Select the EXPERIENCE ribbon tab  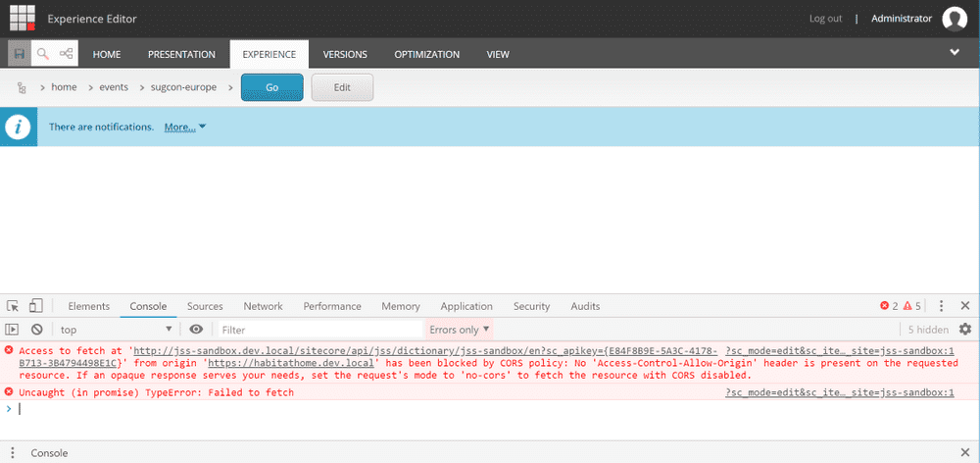tap(269, 54)
